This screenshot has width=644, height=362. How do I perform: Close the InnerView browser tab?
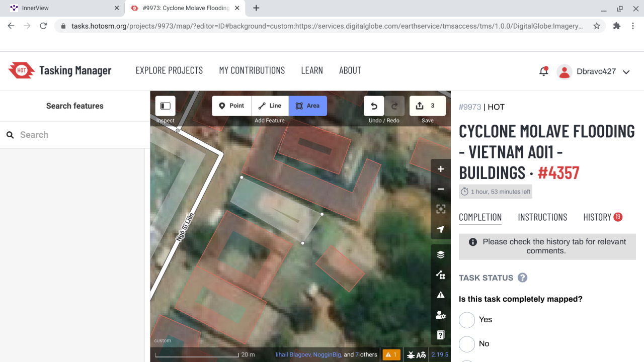[117, 8]
